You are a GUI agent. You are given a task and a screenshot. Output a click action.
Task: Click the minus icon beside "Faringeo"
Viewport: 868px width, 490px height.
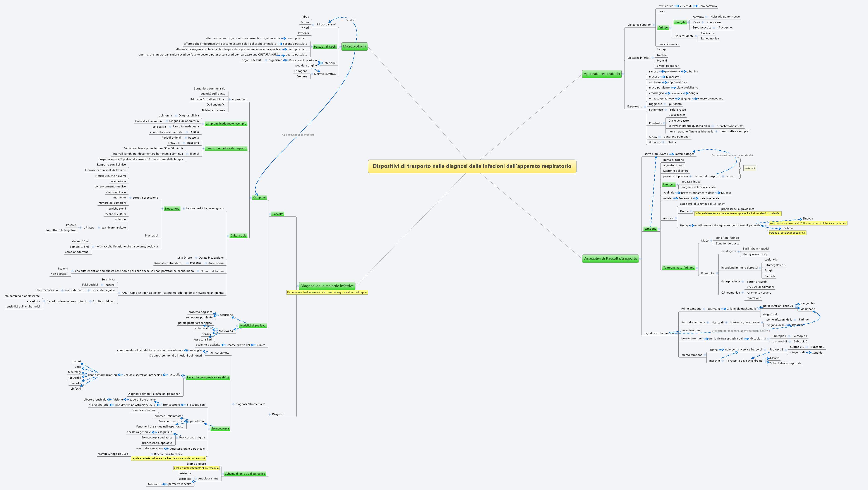[x=677, y=184]
